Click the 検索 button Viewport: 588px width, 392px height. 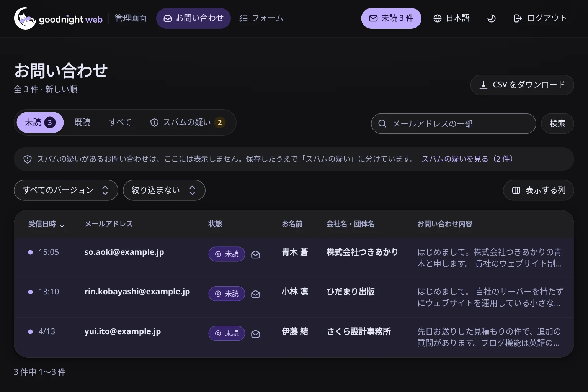pyautogui.click(x=557, y=123)
